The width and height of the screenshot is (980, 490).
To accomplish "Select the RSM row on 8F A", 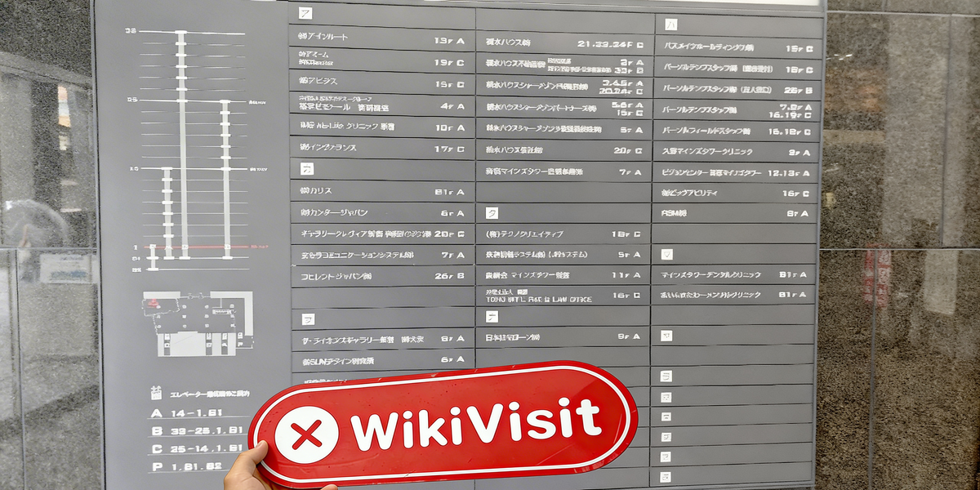I will (x=736, y=213).
